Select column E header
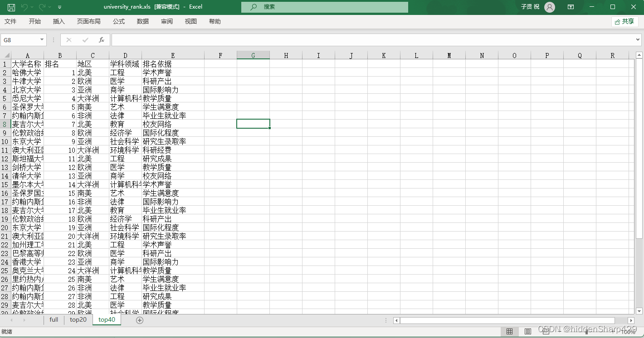The height and width of the screenshot is (338, 644). click(173, 55)
